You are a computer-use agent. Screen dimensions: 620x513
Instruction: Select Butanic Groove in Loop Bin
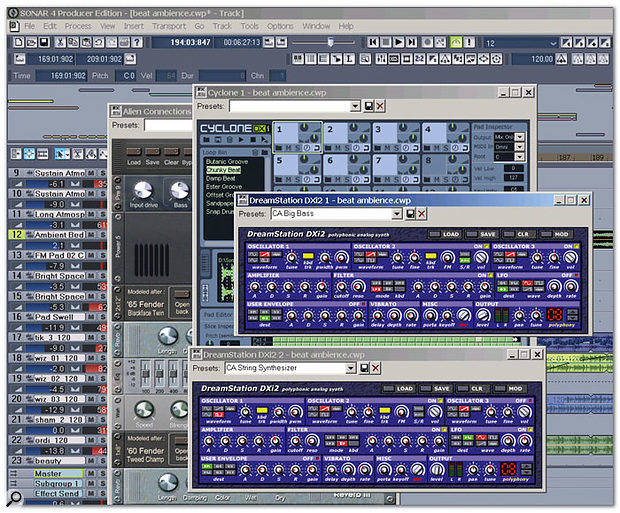(x=227, y=162)
